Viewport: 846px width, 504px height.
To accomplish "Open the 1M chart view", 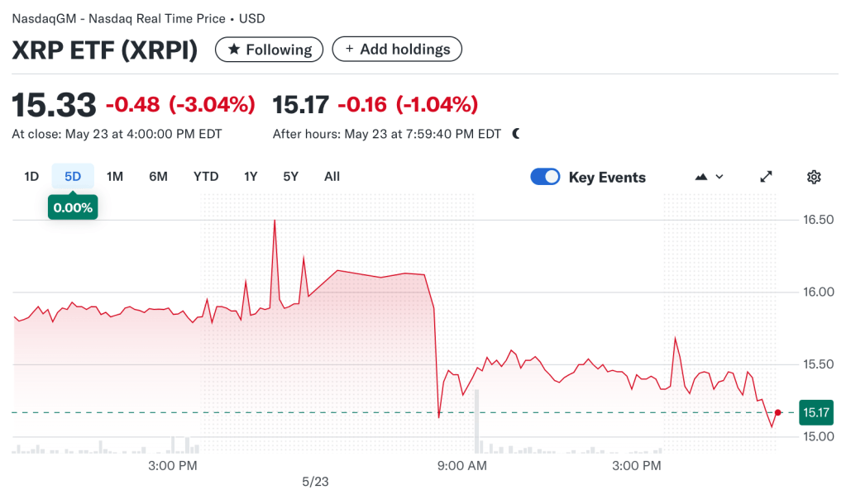I will click(x=114, y=176).
